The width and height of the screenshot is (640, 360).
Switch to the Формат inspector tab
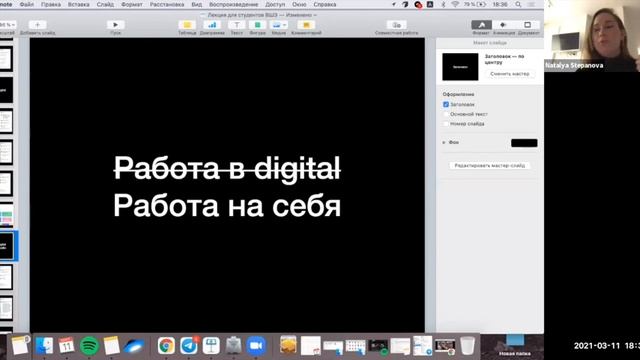tap(481, 25)
